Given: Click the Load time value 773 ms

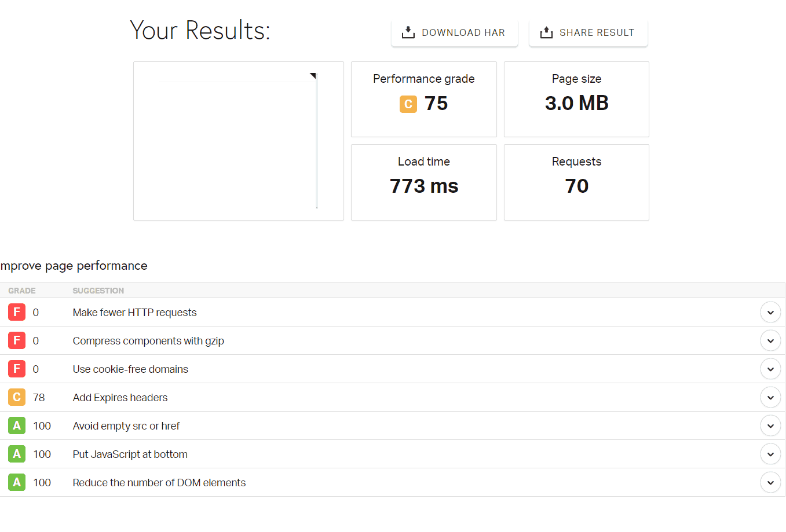Looking at the screenshot, I should pyautogui.click(x=424, y=186).
